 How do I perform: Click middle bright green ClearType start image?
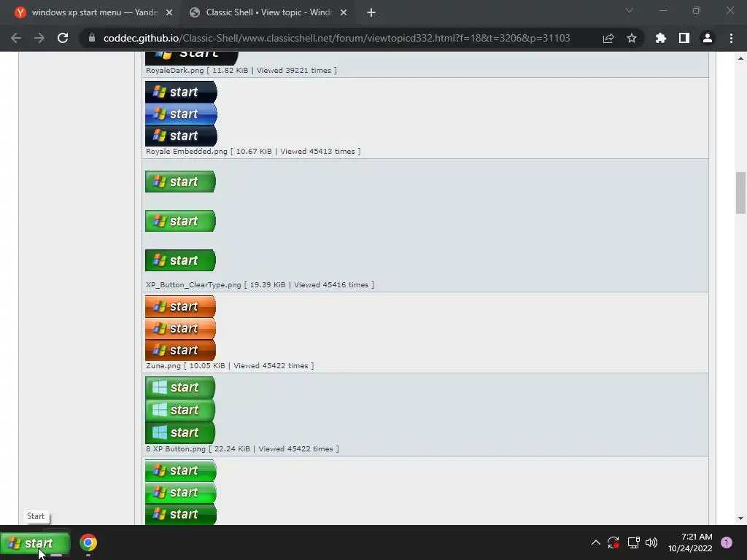coord(181,221)
